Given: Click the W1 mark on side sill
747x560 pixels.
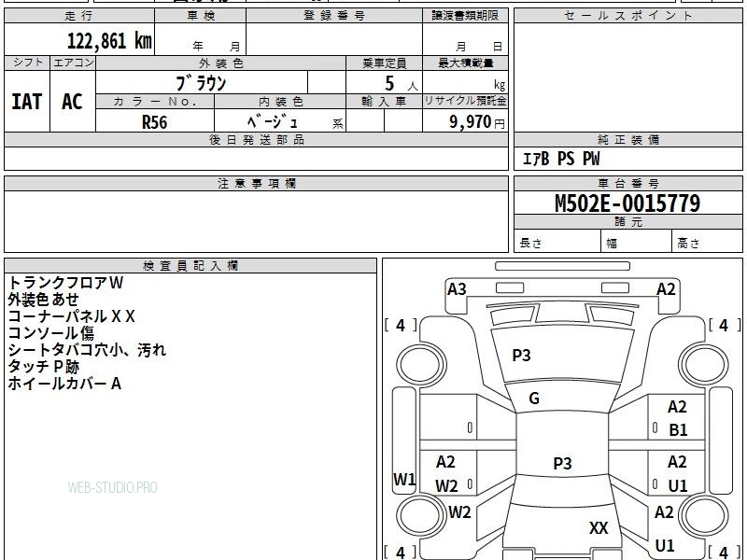Looking at the screenshot, I should 404,480.
